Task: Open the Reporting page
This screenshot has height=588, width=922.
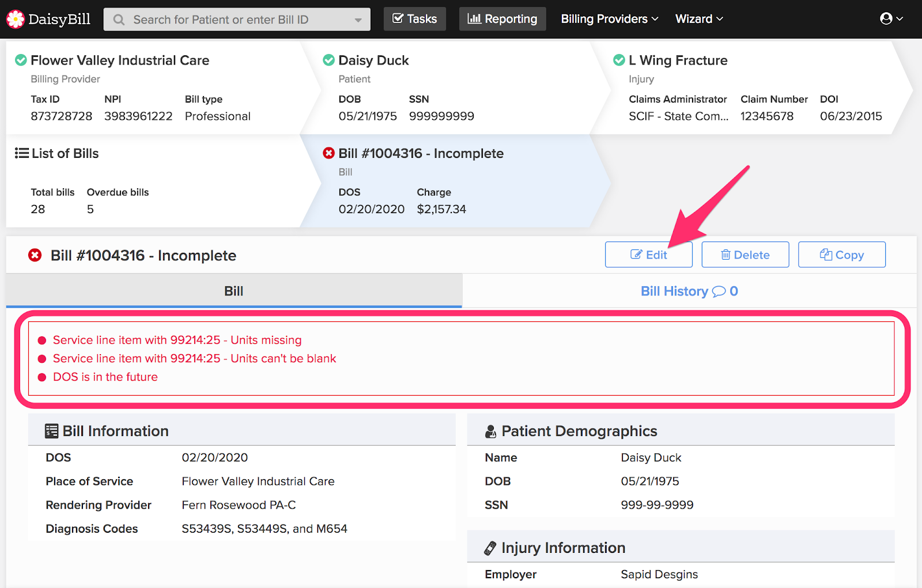Action: click(502, 19)
